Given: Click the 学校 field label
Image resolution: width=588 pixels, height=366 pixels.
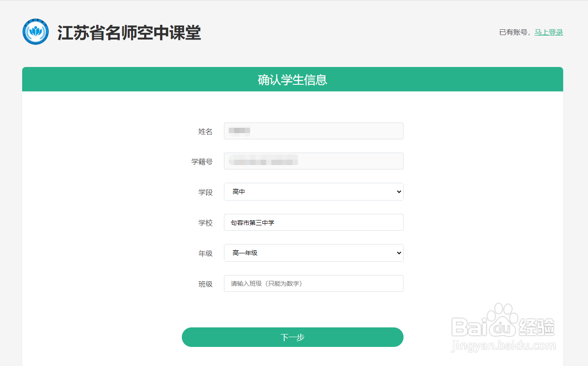Looking at the screenshot, I should (x=205, y=223).
